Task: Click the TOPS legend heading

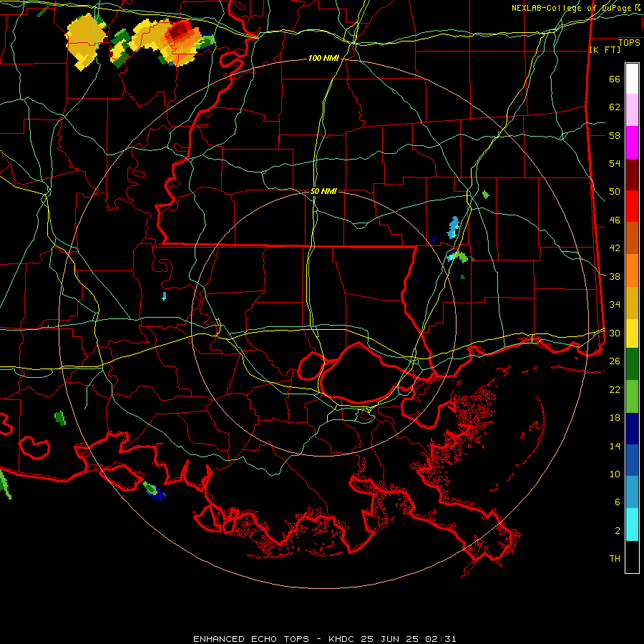Action: (629, 43)
